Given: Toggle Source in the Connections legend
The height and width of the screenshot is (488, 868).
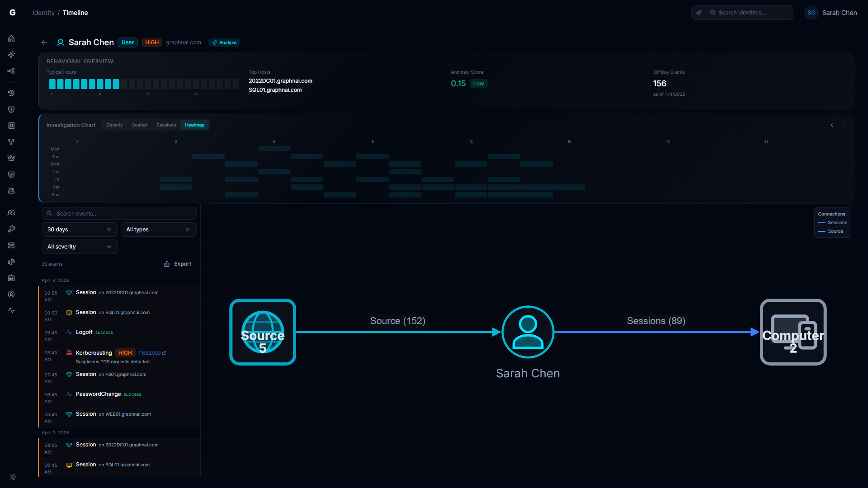Looking at the screenshot, I should tap(835, 231).
